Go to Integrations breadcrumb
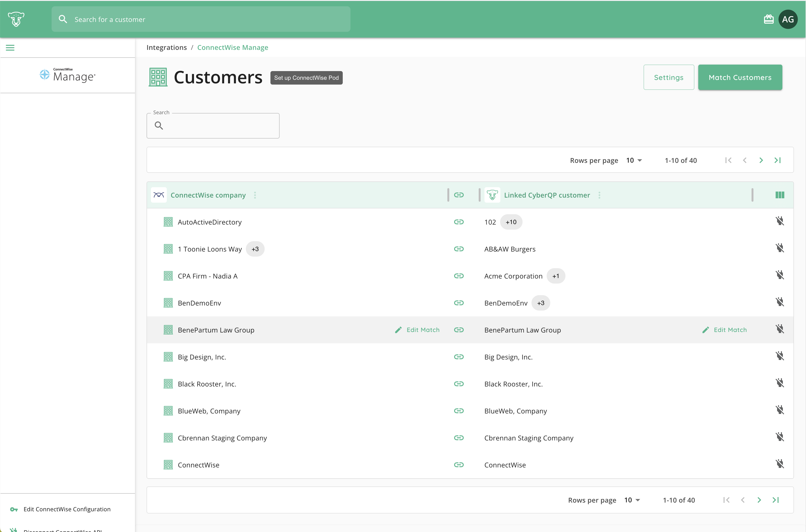 tap(167, 47)
